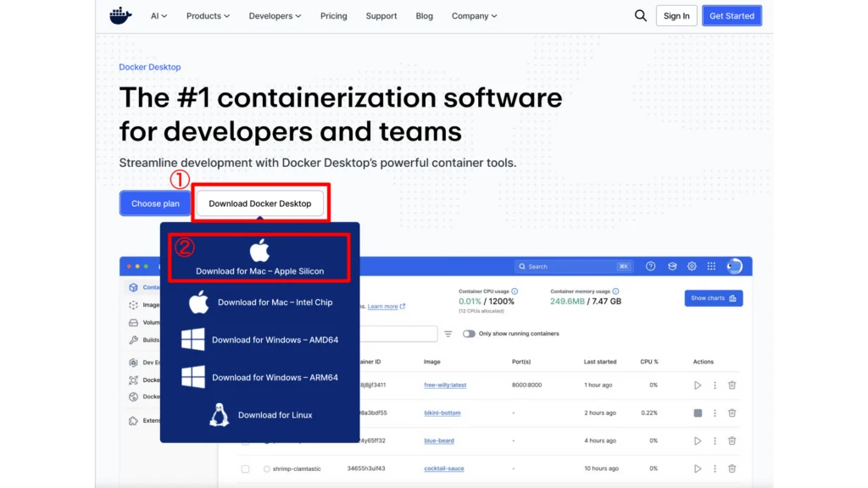Image resolution: width=868 pixels, height=488 pixels.
Task: Select Download for Mac – Intel Chip
Action: (x=274, y=302)
